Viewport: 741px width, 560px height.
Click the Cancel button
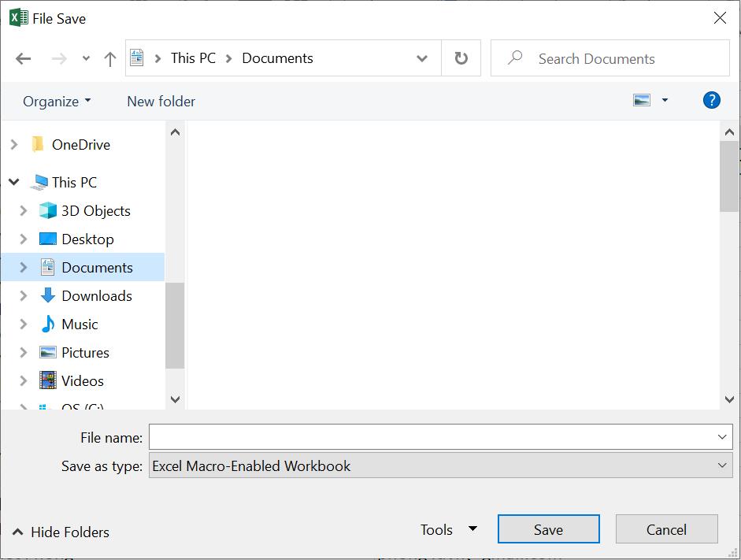666,529
